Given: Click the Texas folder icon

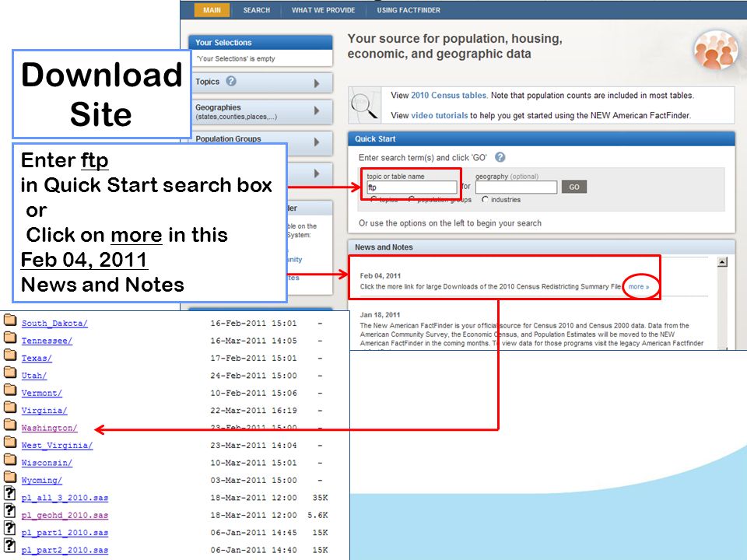Looking at the screenshot, I should 10,355.
